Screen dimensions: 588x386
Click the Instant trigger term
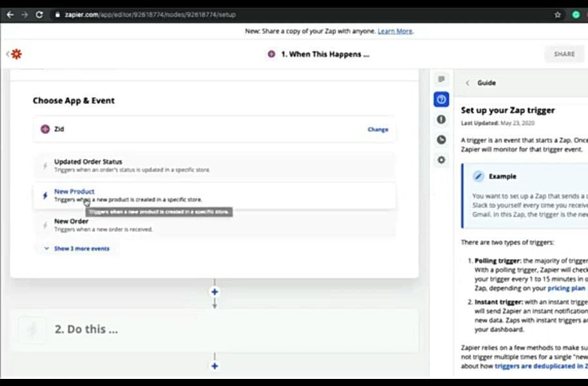pyautogui.click(x=498, y=302)
